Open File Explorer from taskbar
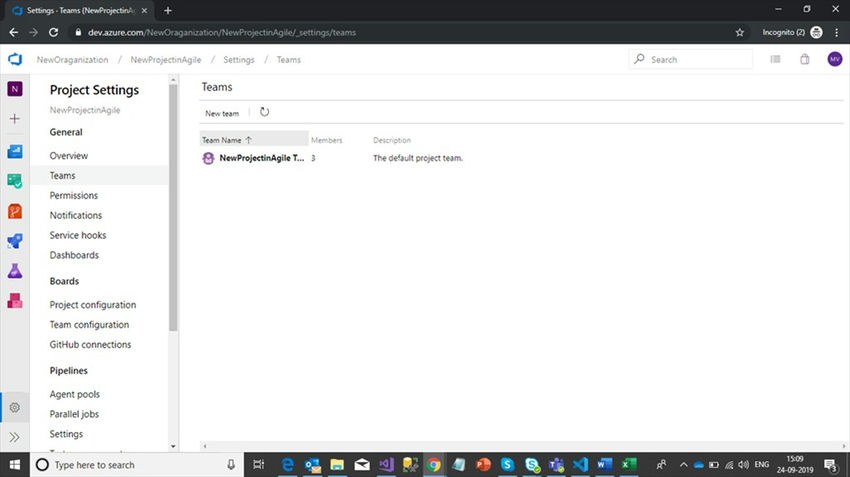This screenshot has width=850, height=477. (337, 465)
